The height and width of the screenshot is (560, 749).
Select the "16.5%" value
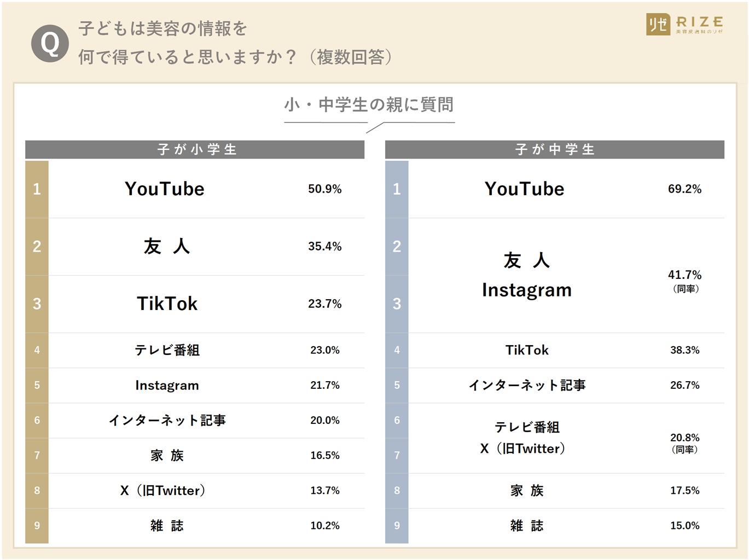(325, 456)
